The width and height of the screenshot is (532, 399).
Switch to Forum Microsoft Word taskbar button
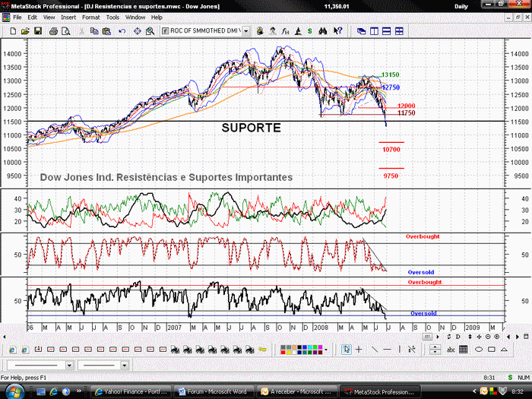[213, 391]
